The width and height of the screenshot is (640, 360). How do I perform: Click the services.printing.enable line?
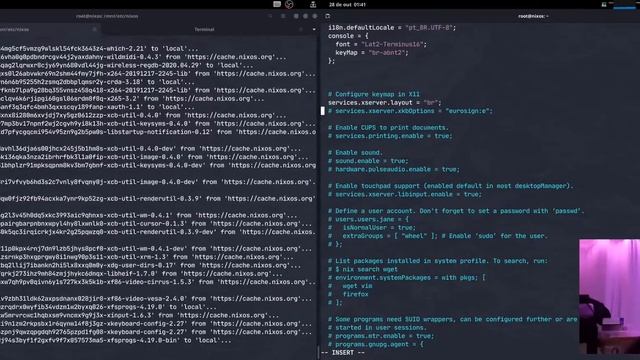point(390,136)
